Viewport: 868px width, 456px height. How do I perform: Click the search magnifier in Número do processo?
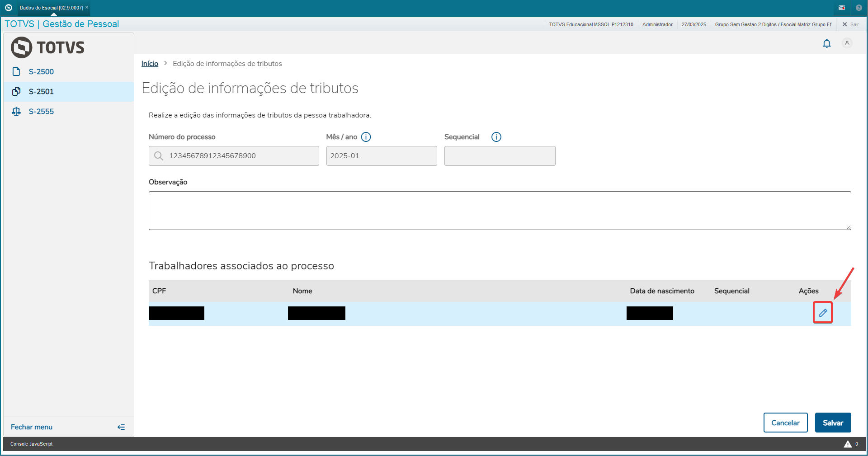(159, 156)
